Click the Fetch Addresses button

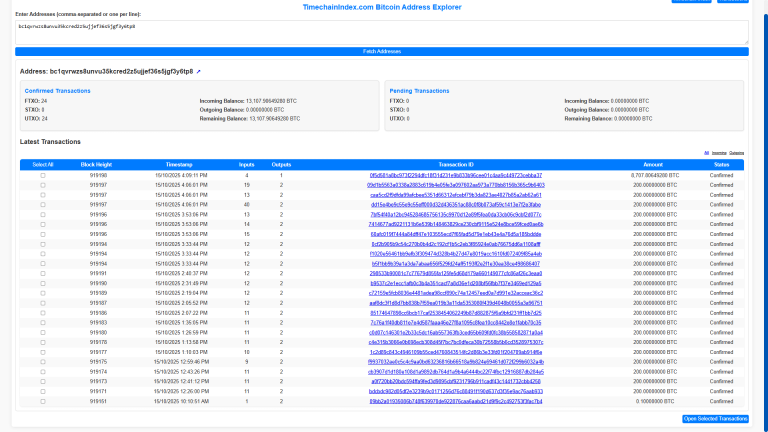coord(382,51)
